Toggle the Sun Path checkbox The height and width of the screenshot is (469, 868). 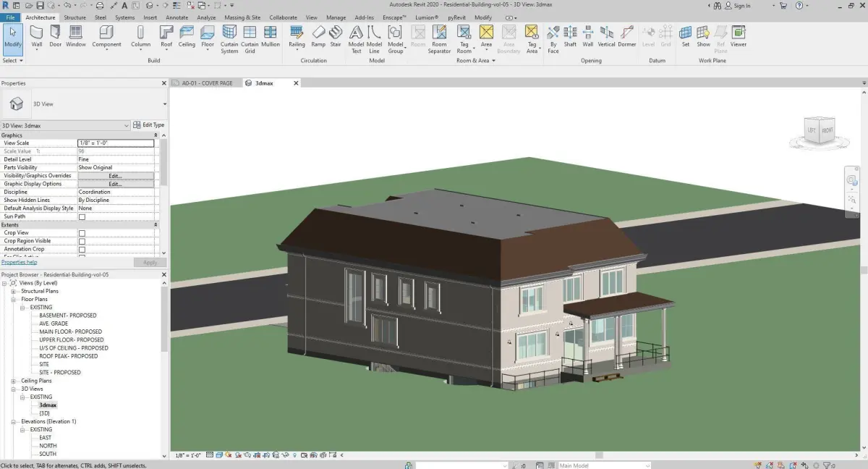click(82, 217)
